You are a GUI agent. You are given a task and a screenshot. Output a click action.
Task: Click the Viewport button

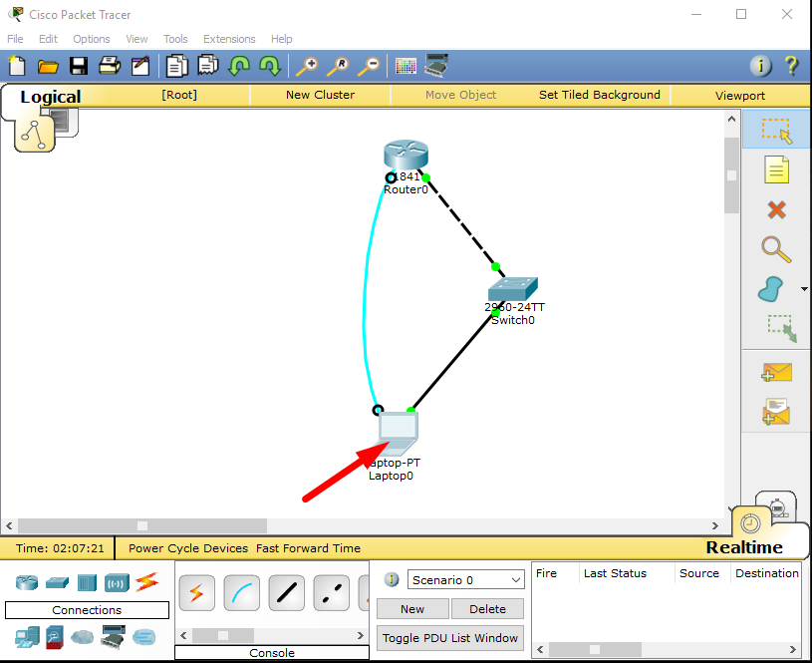tap(740, 96)
